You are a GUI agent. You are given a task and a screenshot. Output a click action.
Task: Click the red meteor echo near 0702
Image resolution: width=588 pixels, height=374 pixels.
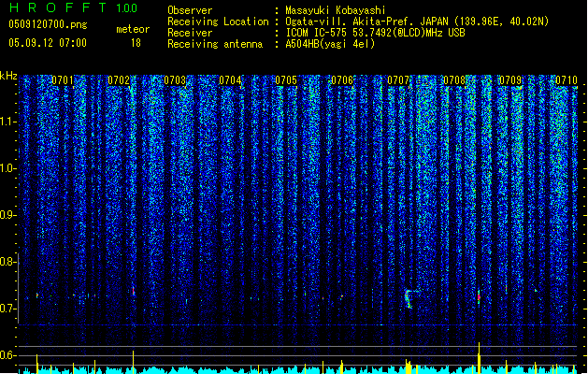point(134,291)
